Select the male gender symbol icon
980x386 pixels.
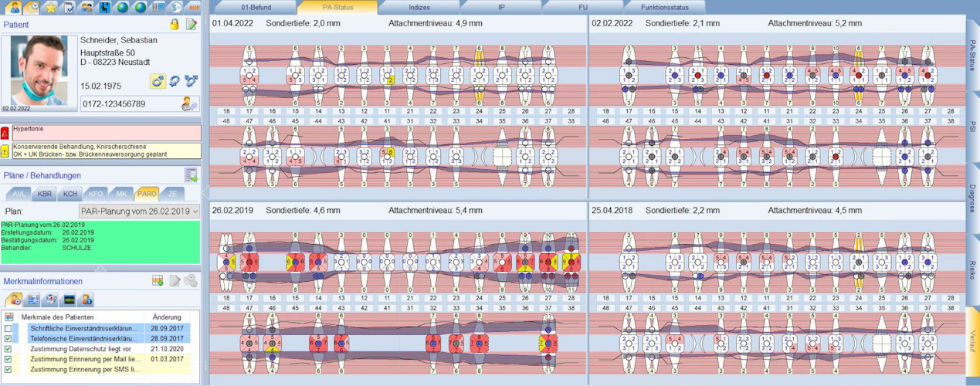157,81
